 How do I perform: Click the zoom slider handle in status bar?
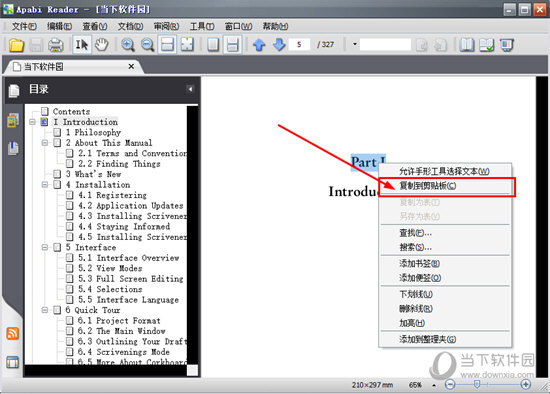point(477,385)
